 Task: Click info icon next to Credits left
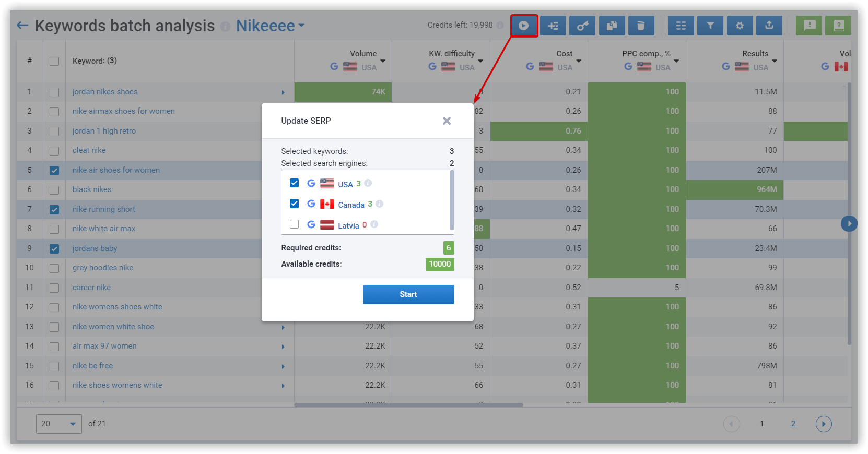500,25
